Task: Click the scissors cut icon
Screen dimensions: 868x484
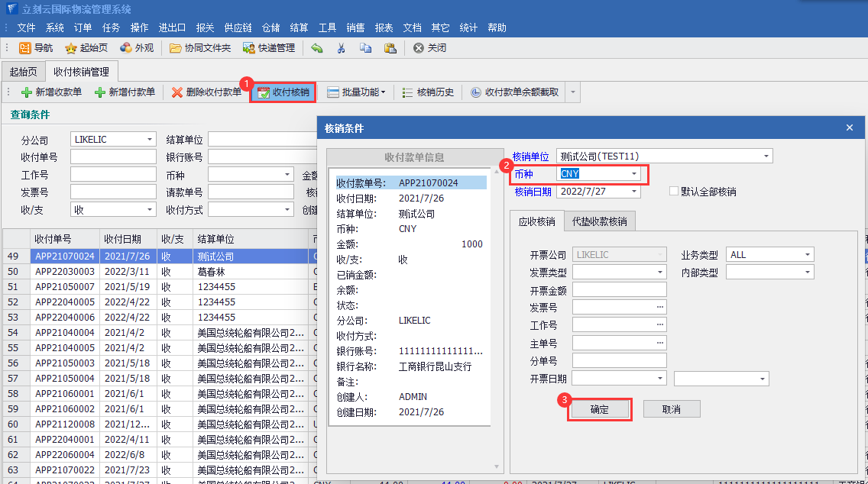Action: coord(341,47)
